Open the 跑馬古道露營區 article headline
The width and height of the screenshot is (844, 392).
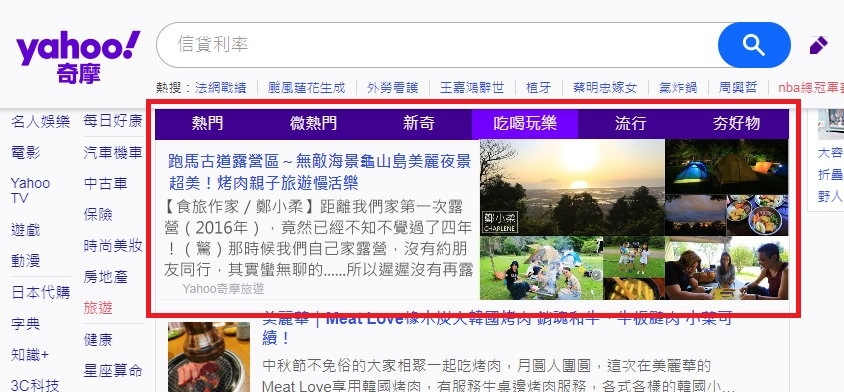pyautogui.click(x=320, y=172)
